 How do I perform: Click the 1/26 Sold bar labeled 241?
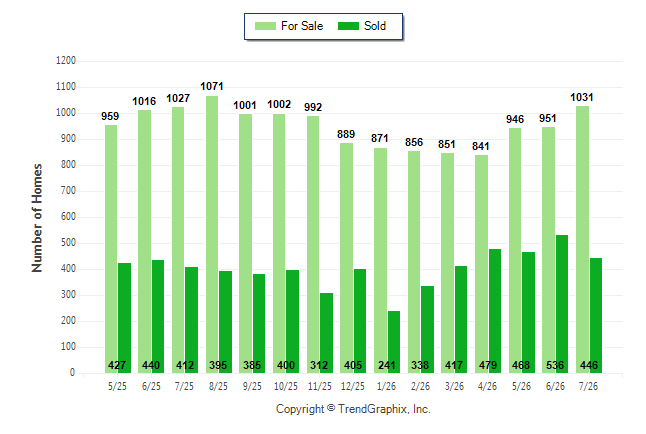click(x=394, y=342)
